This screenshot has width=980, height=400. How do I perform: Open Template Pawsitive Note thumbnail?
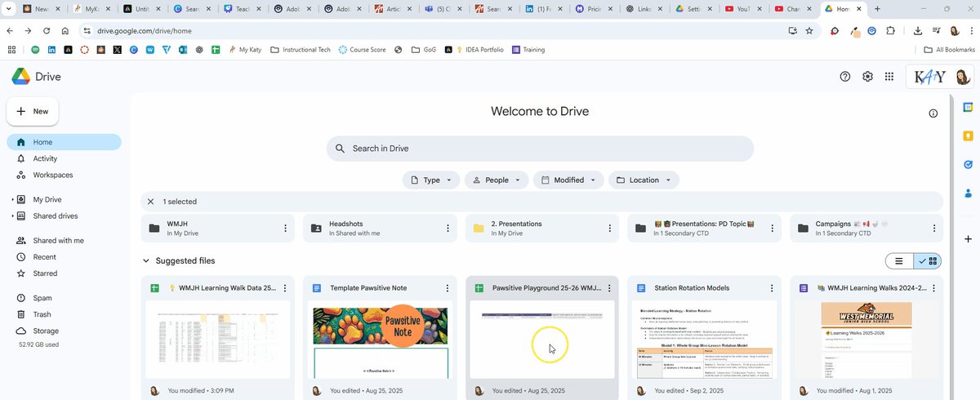(381, 340)
